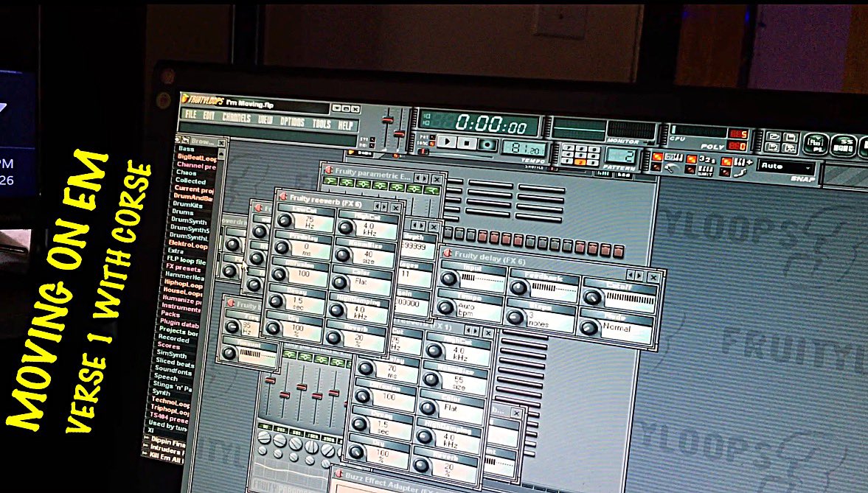Viewport: 868px width, 493px height.
Task: Click the 20 % knob in reeverb FX 1
Action: tap(421, 465)
